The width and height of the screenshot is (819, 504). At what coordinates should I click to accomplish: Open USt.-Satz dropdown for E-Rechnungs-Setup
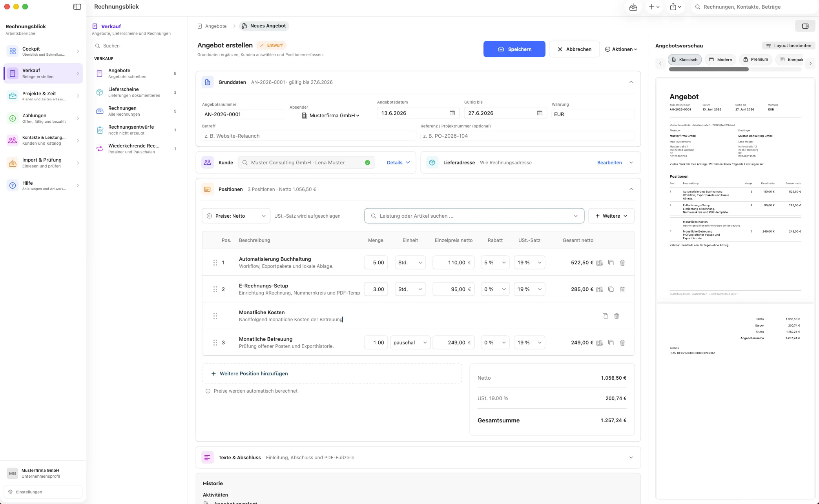[529, 289]
